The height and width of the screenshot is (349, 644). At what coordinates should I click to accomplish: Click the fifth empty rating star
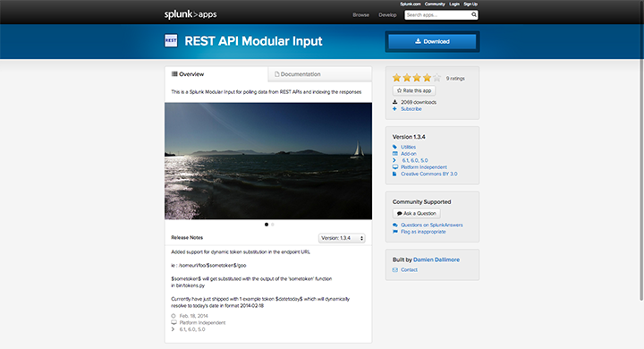437,78
